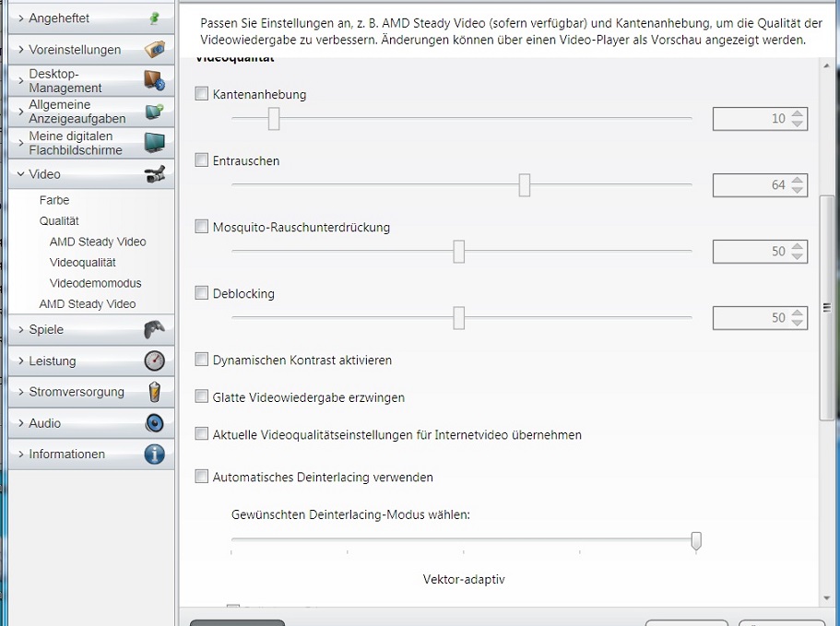This screenshot has height=626, width=840.
Task: Click the Leistung gauge icon
Action: pyautogui.click(x=154, y=360)
